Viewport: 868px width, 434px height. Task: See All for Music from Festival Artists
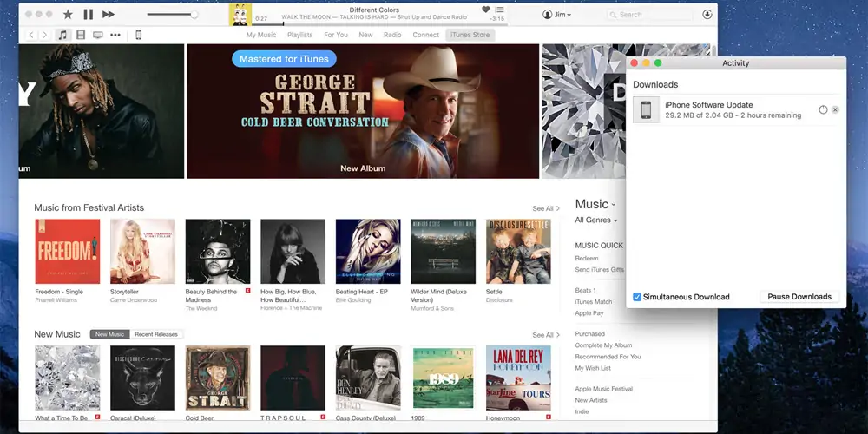[x=546, y=208]
